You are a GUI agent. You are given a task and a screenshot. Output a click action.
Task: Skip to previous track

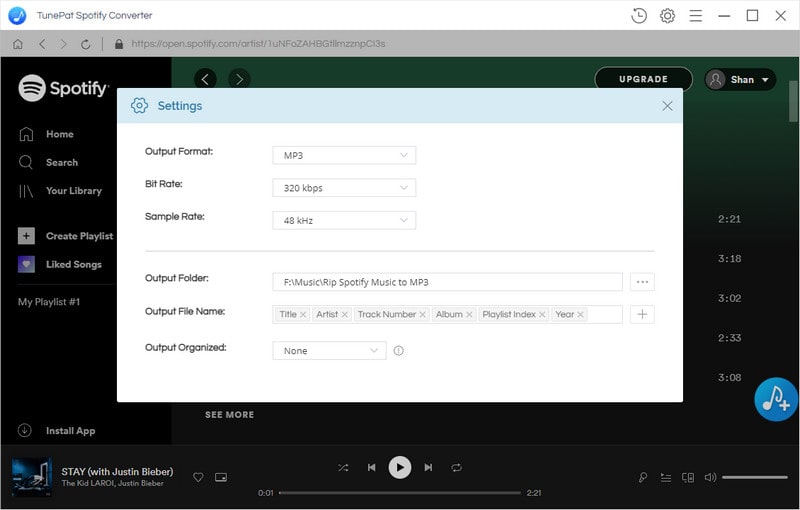click(x=371, y=467)
